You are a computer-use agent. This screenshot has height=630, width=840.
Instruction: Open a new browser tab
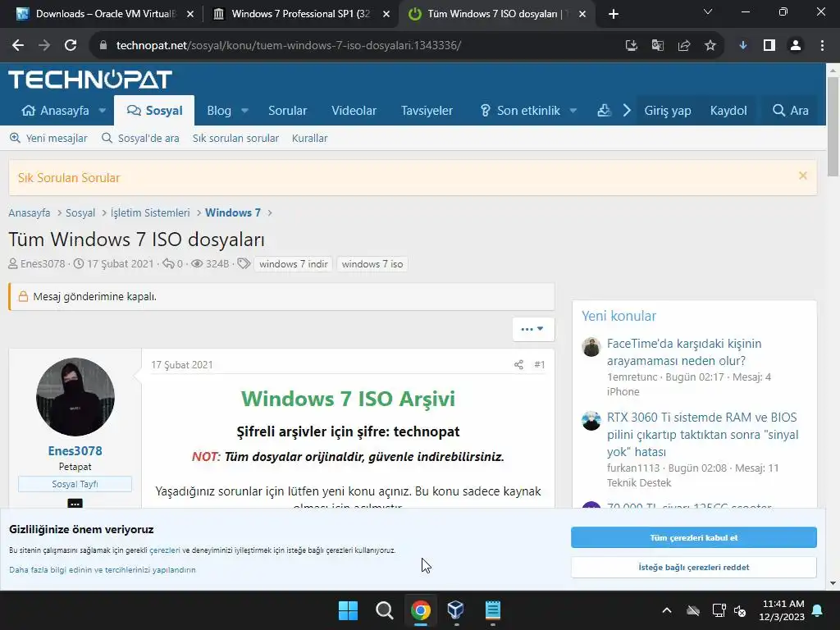coord(614,14)
